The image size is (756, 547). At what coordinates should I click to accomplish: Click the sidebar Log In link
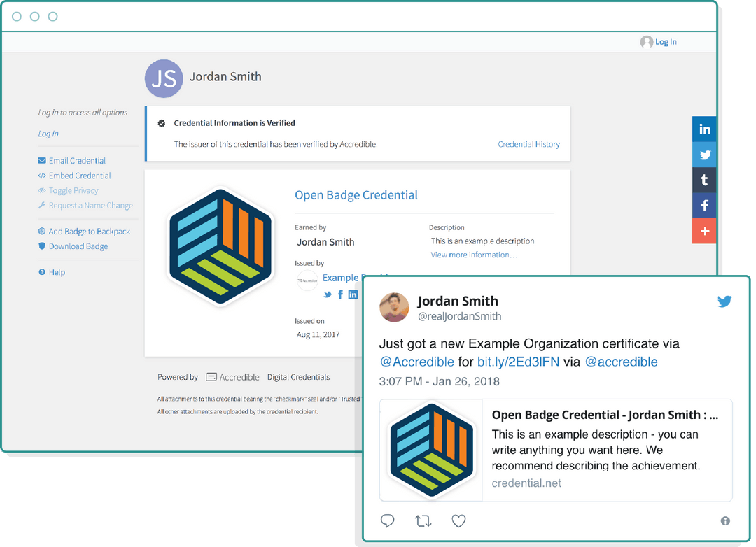[x=48, y=134]
